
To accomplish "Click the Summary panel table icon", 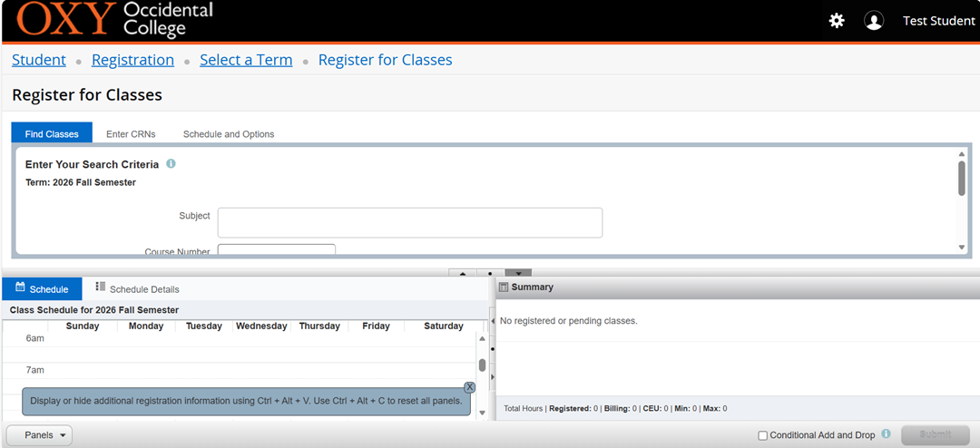I will (504, 287).
